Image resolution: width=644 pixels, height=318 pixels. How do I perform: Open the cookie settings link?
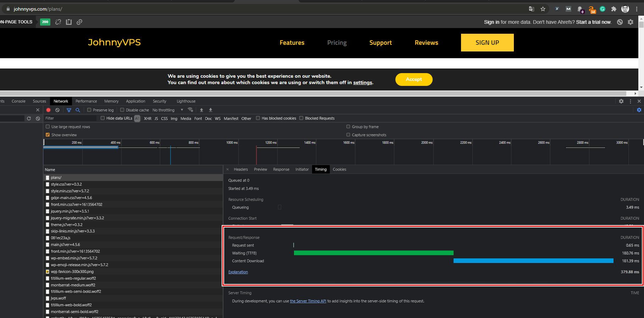click(363, 83)
